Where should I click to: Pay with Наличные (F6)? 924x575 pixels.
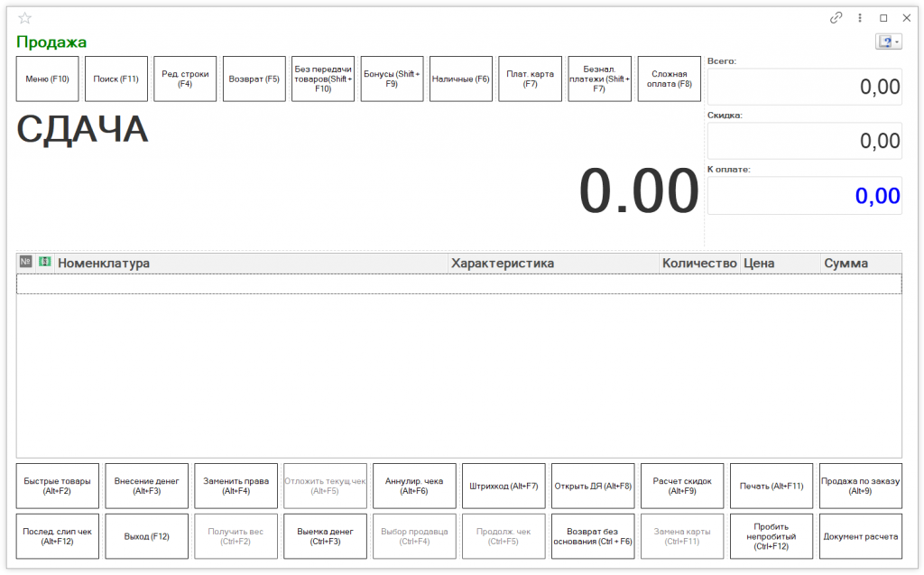click(460, 79)
